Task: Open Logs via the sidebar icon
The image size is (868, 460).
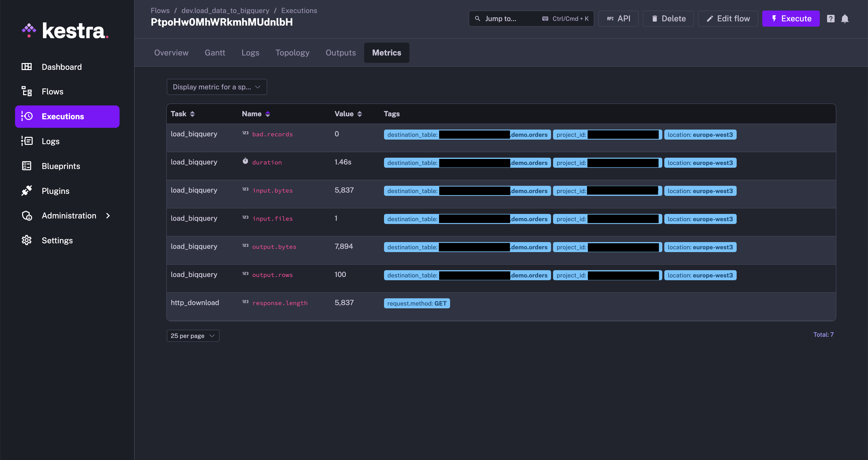Action: (x=27, y=141)
